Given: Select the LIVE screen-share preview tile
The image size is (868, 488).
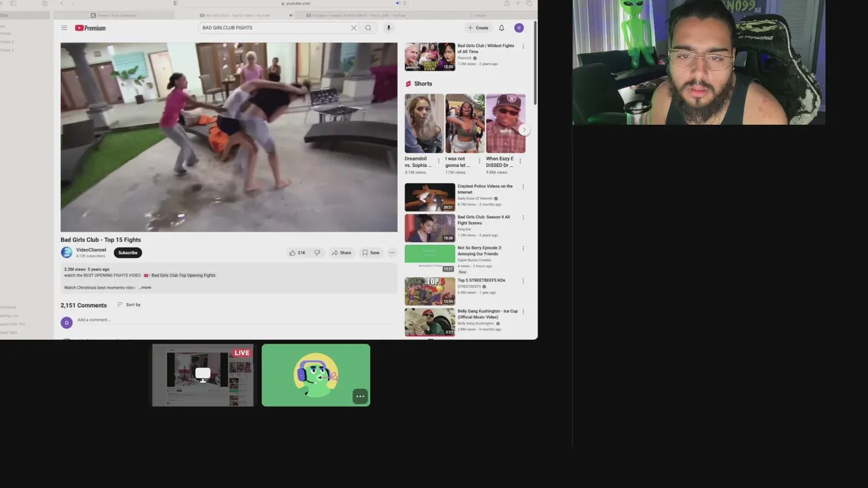Looking at the screenshot, I should pyautogui.click(x=203, y=375).
